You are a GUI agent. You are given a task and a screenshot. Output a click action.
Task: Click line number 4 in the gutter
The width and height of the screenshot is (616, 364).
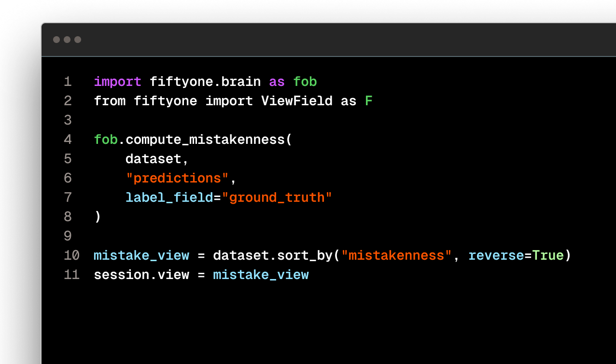(68, 140)
